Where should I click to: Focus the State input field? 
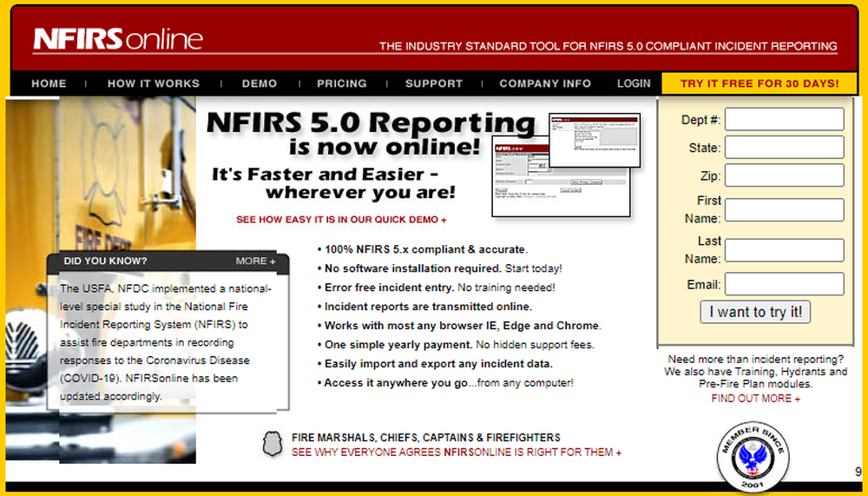[785, 148]
